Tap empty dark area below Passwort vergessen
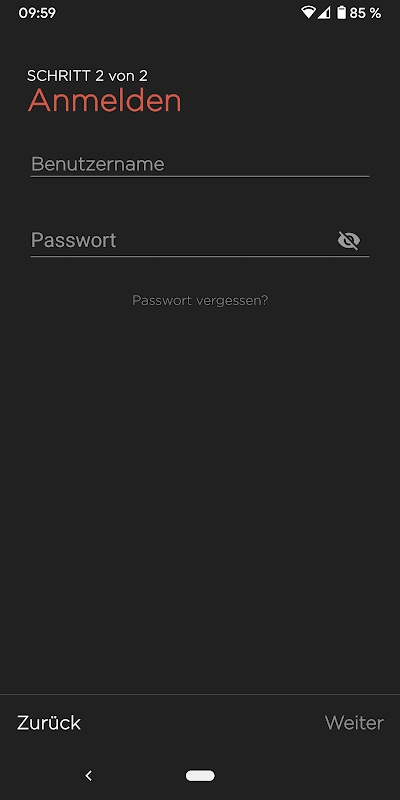 pyautogui.click(x=200, y=485)
